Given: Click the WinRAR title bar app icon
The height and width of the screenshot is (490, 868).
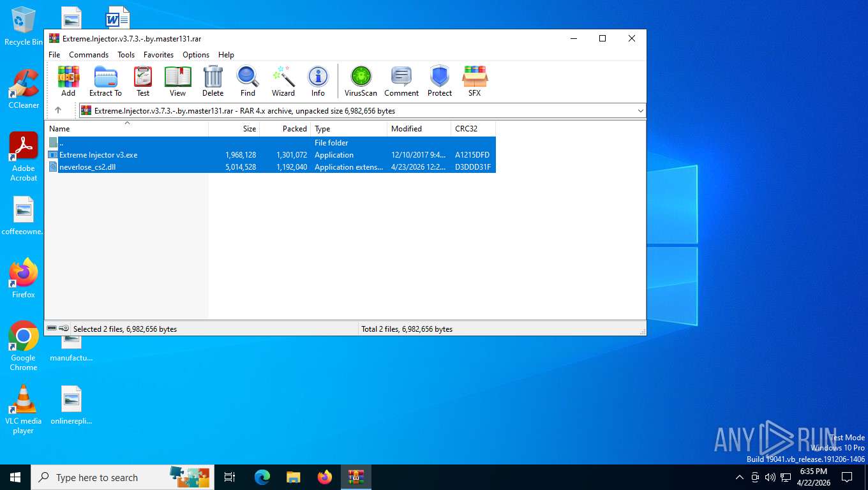Looking at the screenshot, I should pos(54,38).
